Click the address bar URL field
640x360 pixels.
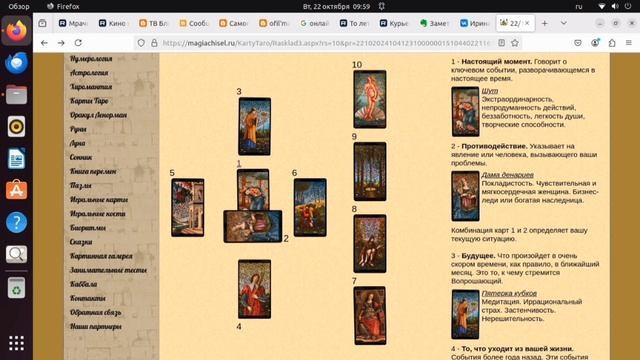click(x=327, y=43)
